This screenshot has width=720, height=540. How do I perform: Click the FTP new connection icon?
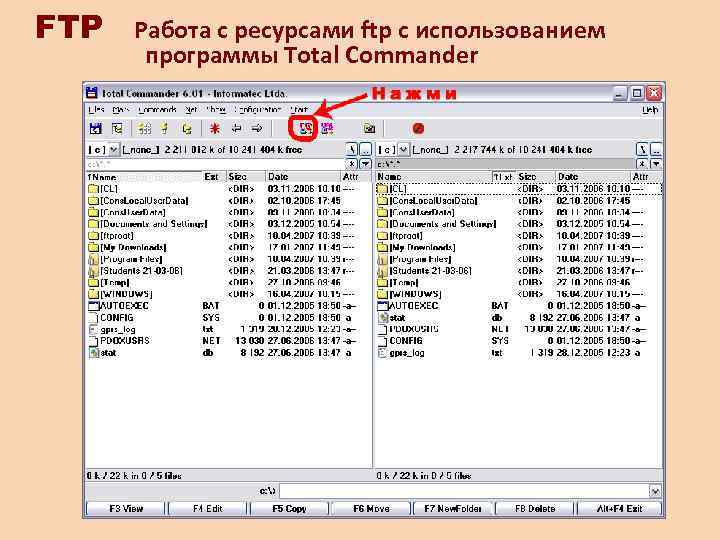pyautogui.click(x=327, y=129)
